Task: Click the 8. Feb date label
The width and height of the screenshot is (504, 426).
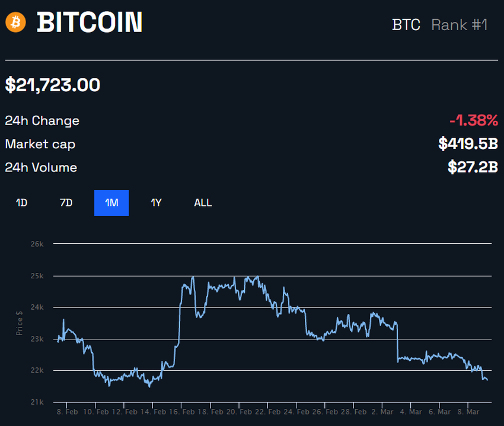Action: [x=67, y=411]
